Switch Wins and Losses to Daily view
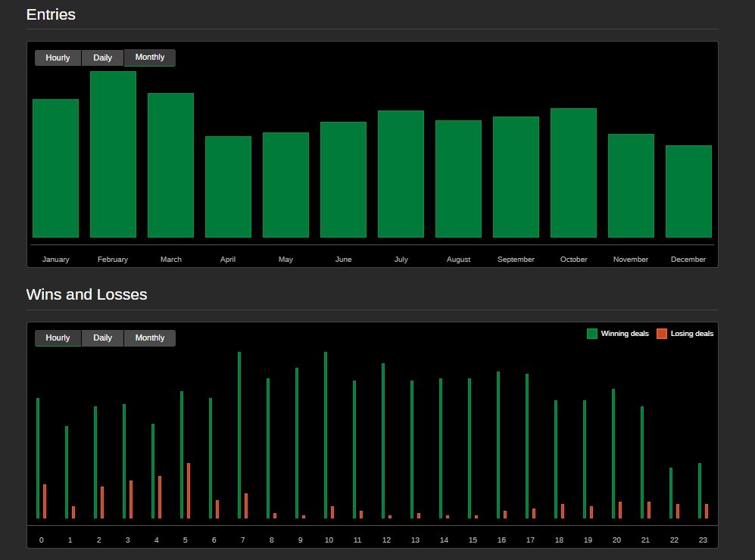 click(102, 338)
